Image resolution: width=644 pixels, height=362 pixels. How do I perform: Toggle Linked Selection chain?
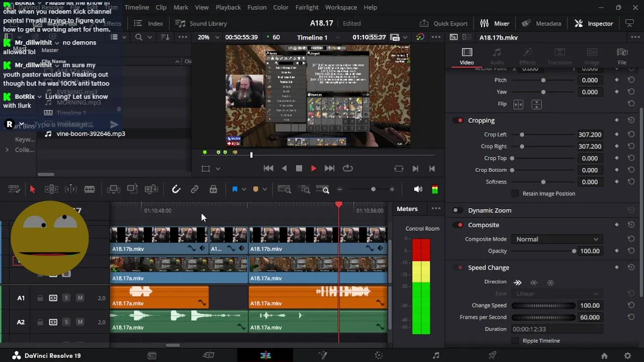point(195,190)
